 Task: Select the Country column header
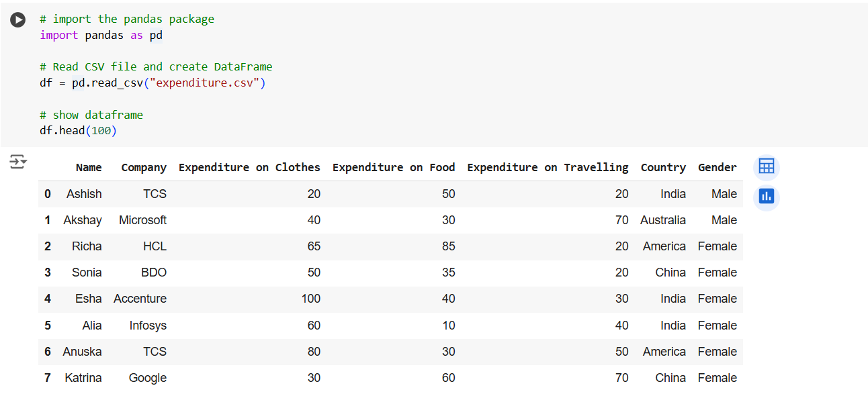(663, 167)
